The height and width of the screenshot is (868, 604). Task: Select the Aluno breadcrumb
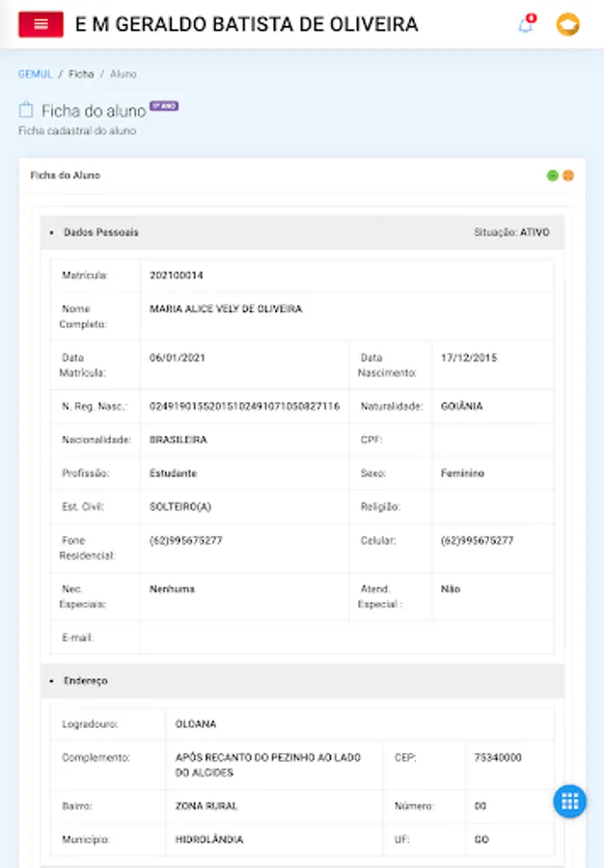pos(123,74)
